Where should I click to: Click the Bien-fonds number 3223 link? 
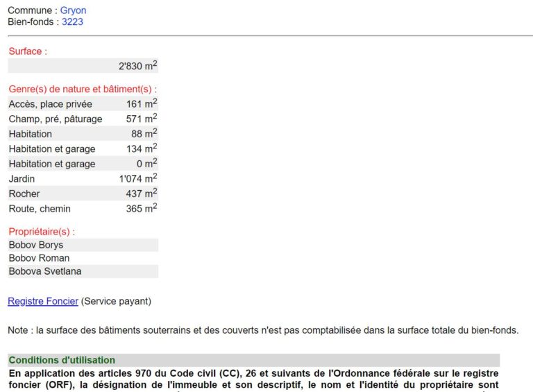72,22
